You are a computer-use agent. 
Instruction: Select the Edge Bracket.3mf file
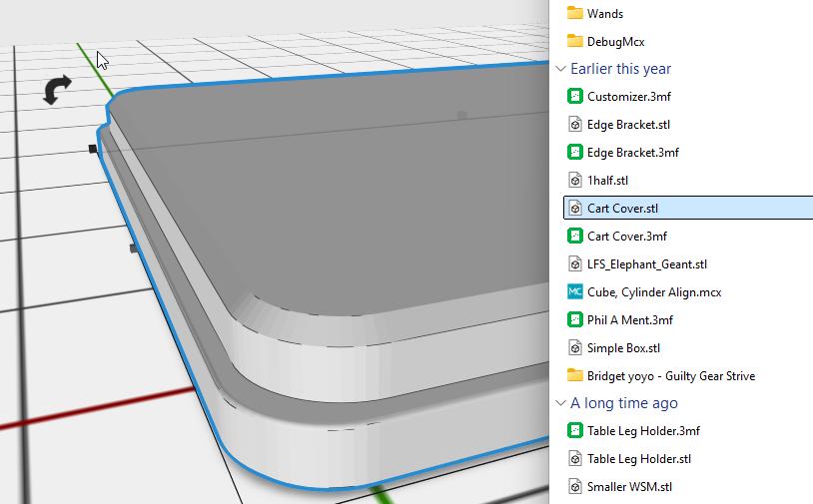[632, 153]
